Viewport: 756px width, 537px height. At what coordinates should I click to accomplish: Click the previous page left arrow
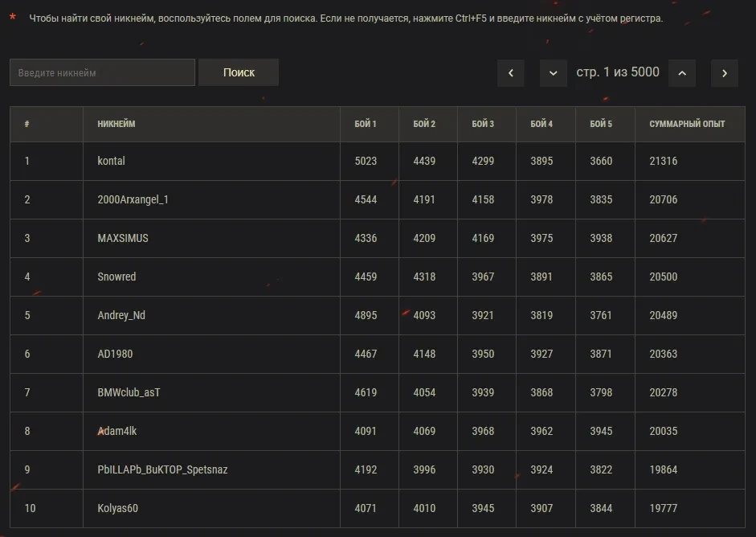[510, 73]
